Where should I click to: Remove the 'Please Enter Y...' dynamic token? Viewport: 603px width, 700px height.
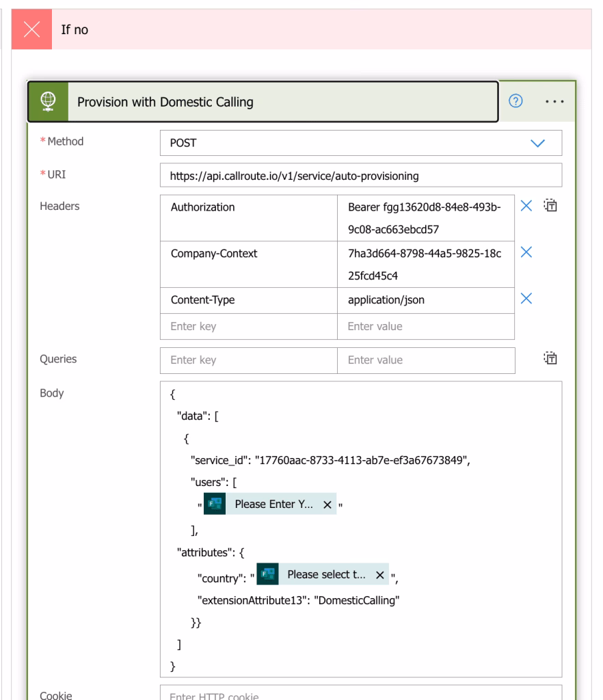327,504
